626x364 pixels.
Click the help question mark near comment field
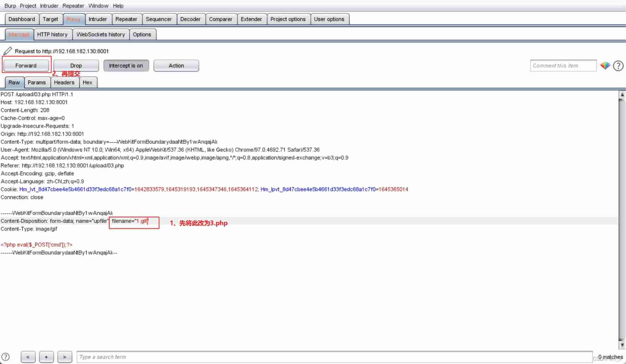pyautogui.click(x=618, y=66)
